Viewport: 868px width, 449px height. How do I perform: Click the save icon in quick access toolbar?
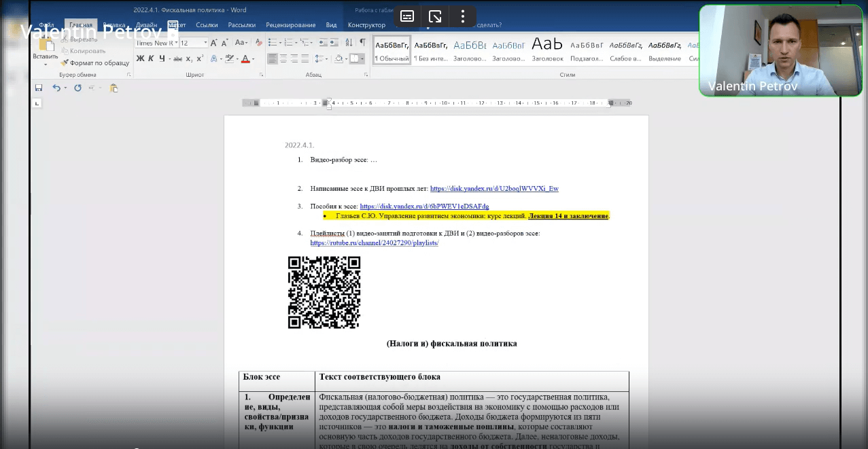click(x=39, y=88)
